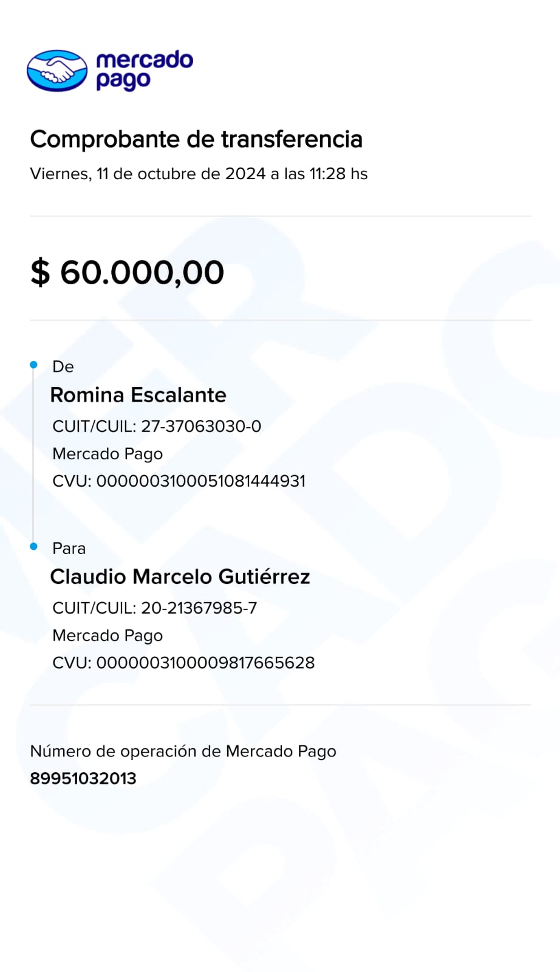Click the blue dot beside "Para"
560x972 pixels.
click(34, 546)
